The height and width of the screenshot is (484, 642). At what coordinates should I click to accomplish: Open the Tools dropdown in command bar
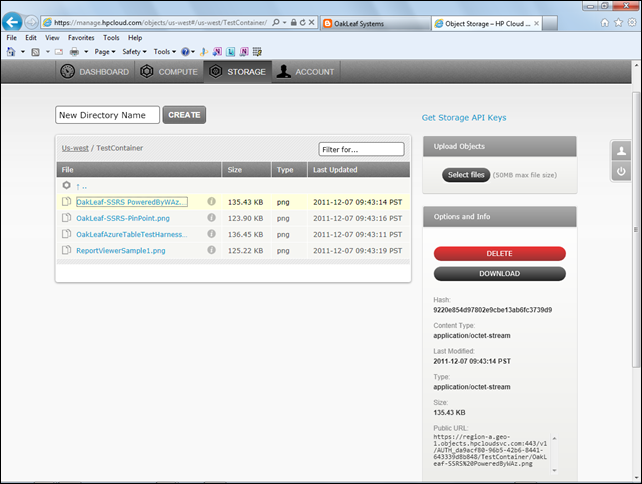pyautogui.click(x=165, y=52)
